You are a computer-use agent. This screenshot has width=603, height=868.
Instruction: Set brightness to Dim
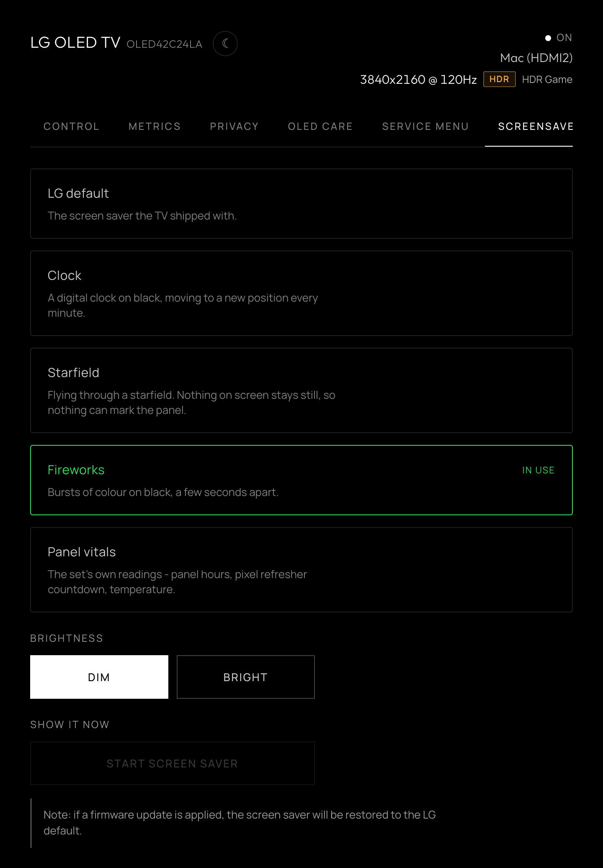click(x=99, y=677)
